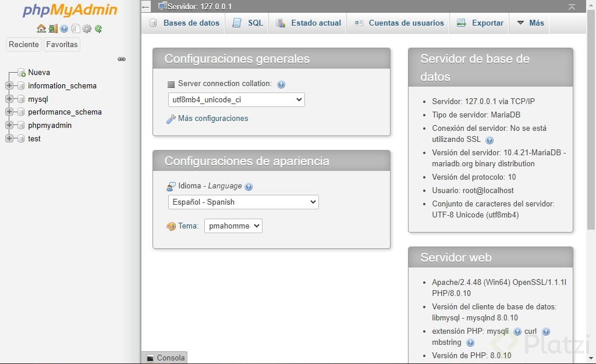The height and width of the screenshot is (364, 596).
Task: Click the scrollbar down arrow at bottom right
Action: [591, 358]
